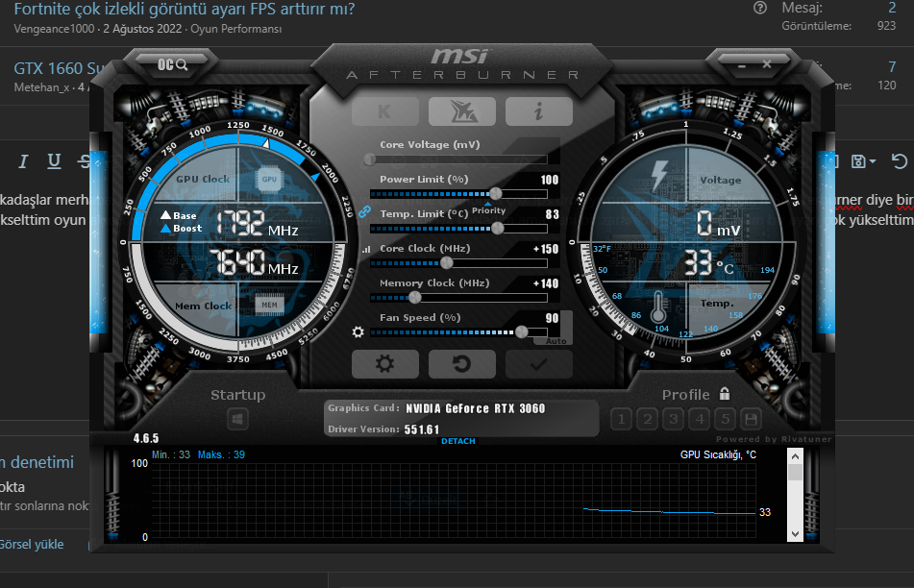Minimize the Afterburner window
The height and width of the screenshot is (588, 914).
coord(742,65)
